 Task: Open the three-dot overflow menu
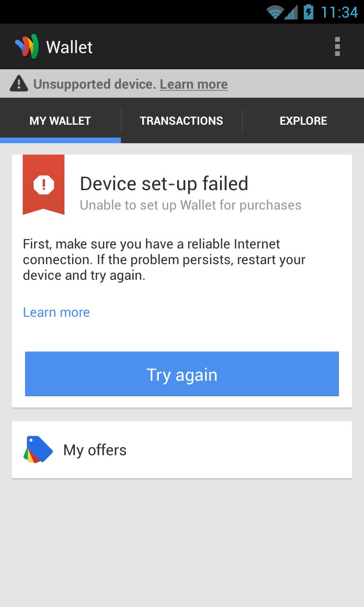[337, 46]
